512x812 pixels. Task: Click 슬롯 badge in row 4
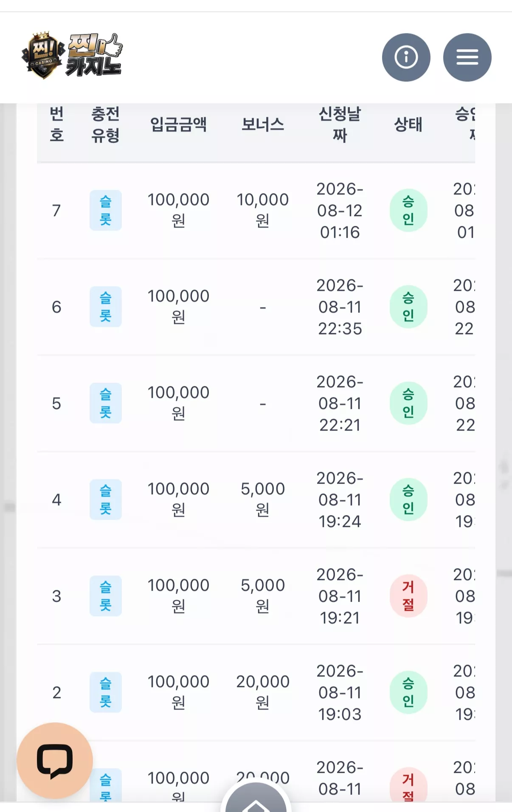(x=105, y=499)
